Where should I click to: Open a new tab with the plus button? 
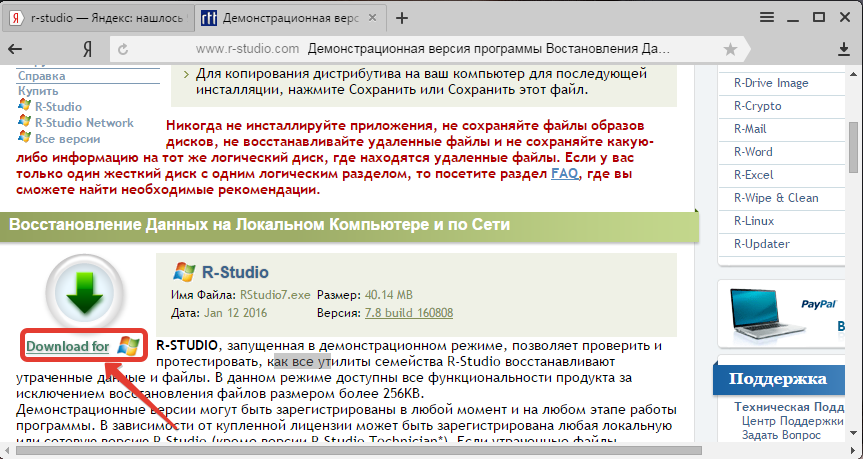402,18
